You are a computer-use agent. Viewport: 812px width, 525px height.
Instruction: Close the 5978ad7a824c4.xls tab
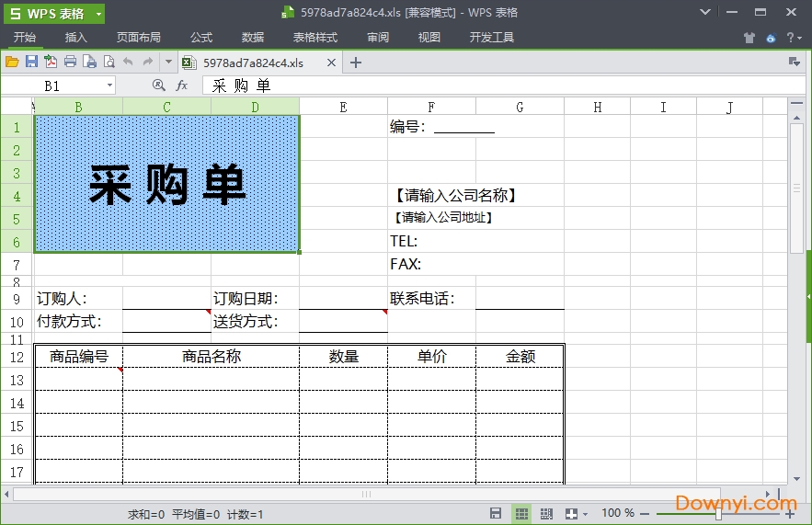click(331, 63)
